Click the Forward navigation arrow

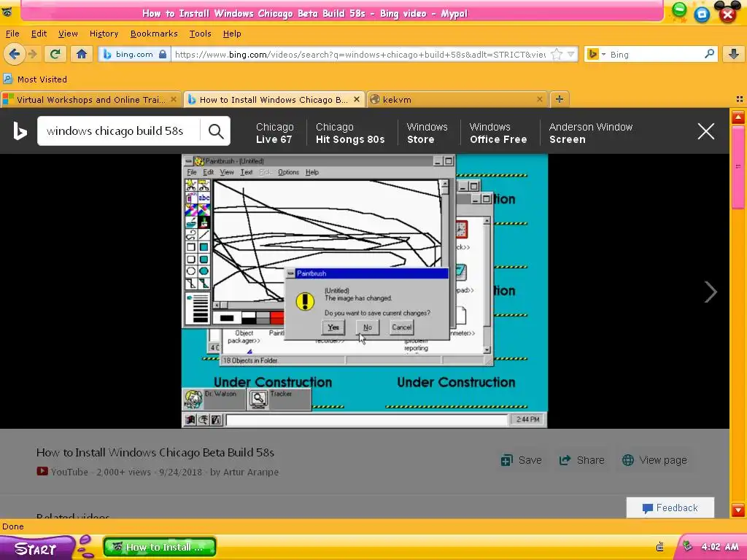click(x=33, y=54)
